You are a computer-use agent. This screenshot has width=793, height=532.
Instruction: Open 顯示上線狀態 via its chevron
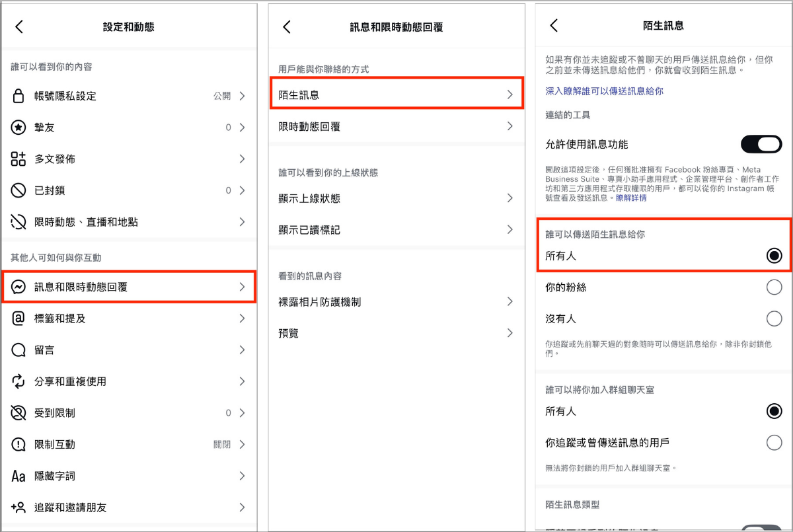tap(510, 198)
